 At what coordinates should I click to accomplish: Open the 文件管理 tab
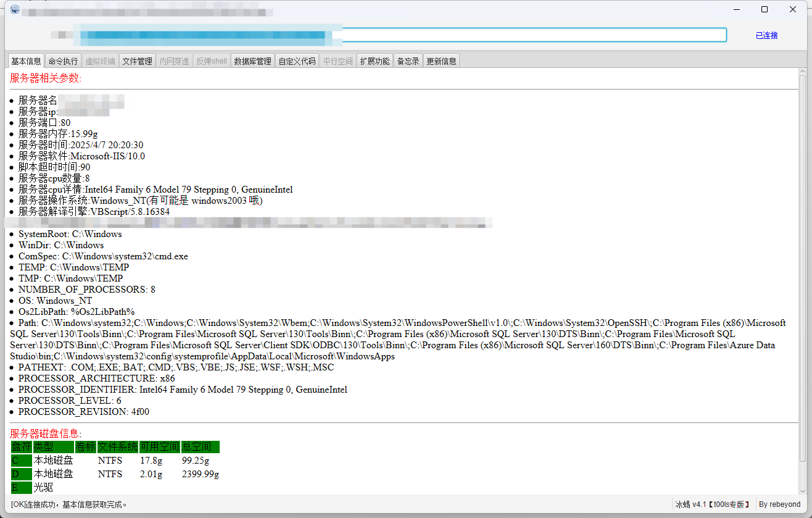pos(137,61)
